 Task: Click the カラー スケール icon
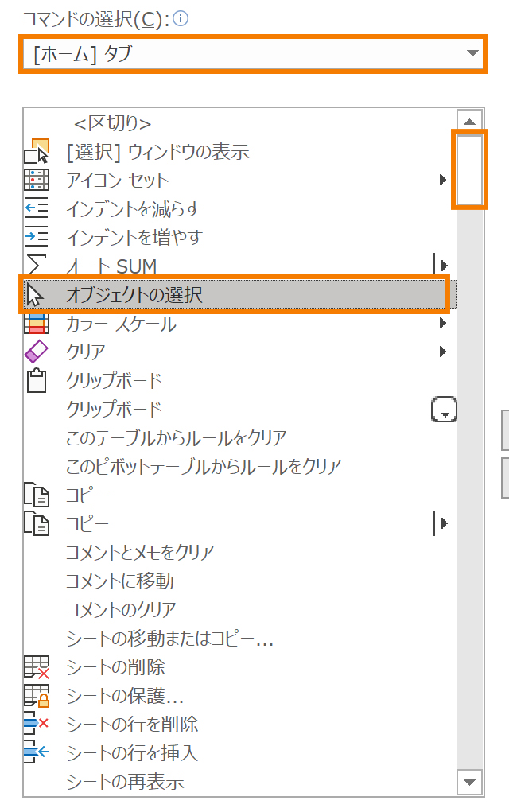37,324
